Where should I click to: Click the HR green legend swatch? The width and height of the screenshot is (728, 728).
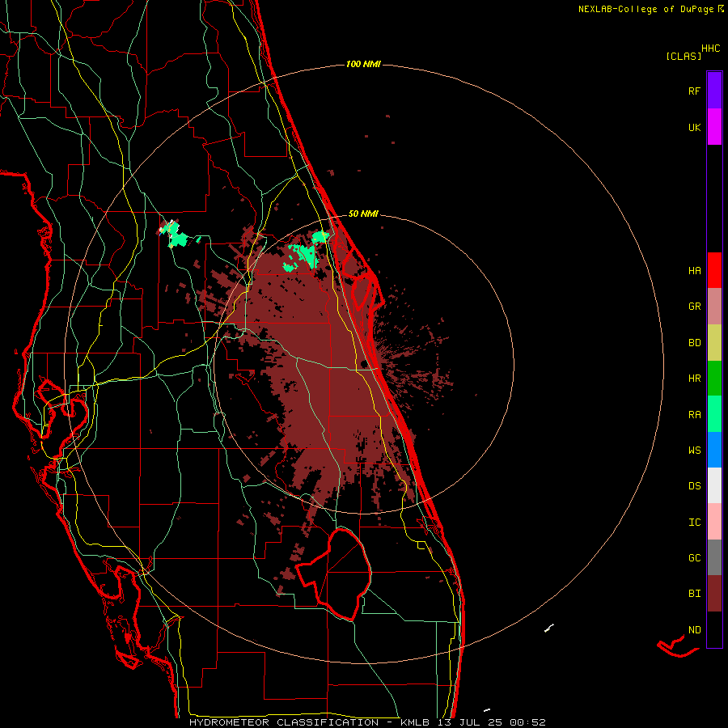point(714,379)
